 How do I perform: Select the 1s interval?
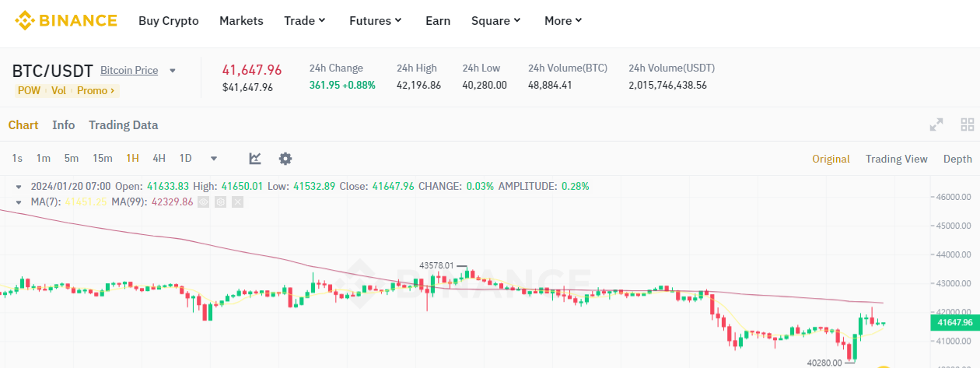click(x=17, y=158)
